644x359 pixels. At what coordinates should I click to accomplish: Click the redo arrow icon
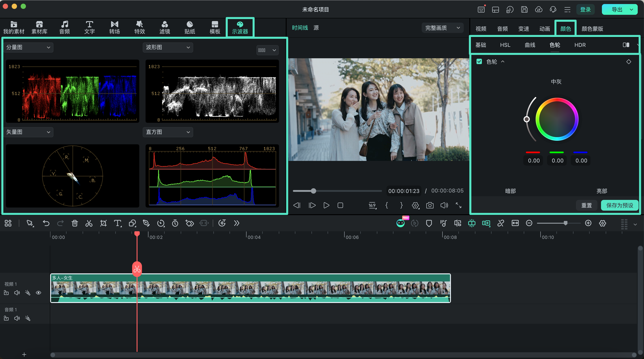point(60,223)
